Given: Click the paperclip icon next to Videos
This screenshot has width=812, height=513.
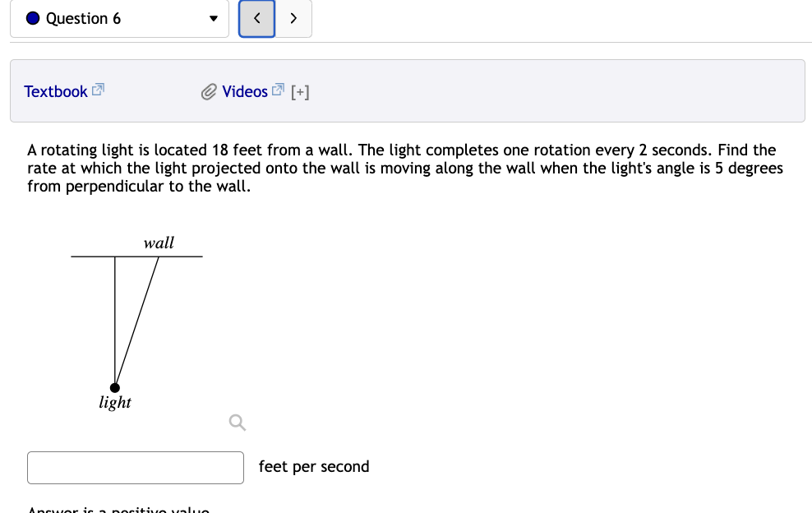Looking at the screenshot, I should [210, 91].
